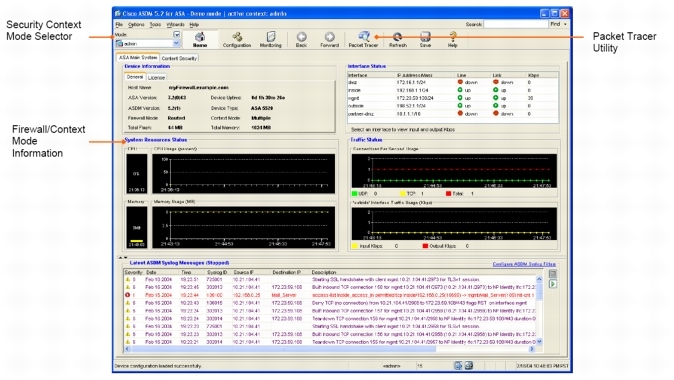Save the running configuration
This screenshot has width=674, height=380.
[x=425, y=40]
